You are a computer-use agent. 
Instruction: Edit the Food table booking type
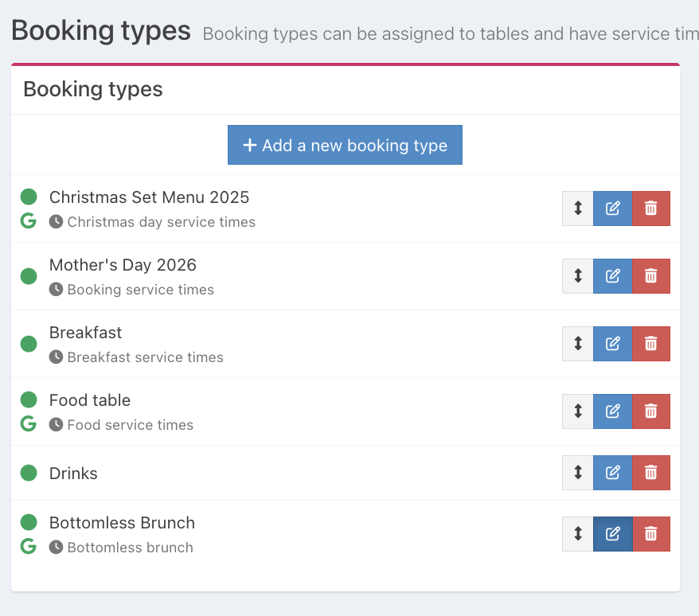[612, 411]
